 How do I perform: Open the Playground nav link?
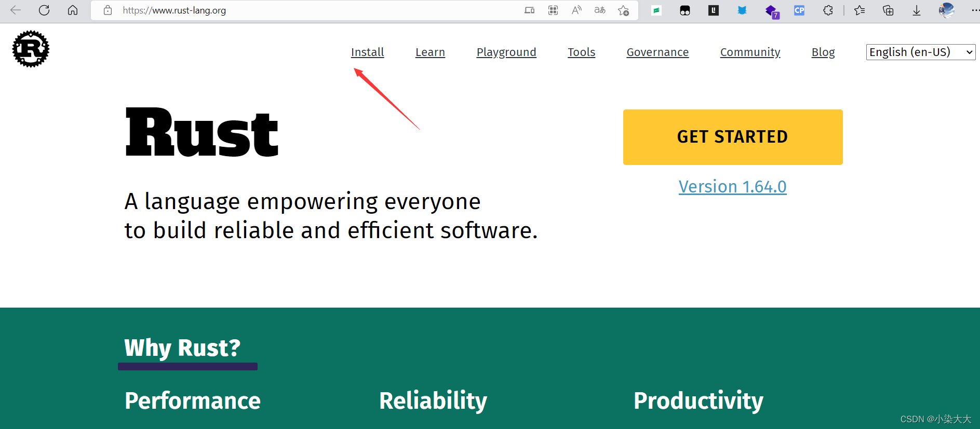tap(506, 52)
